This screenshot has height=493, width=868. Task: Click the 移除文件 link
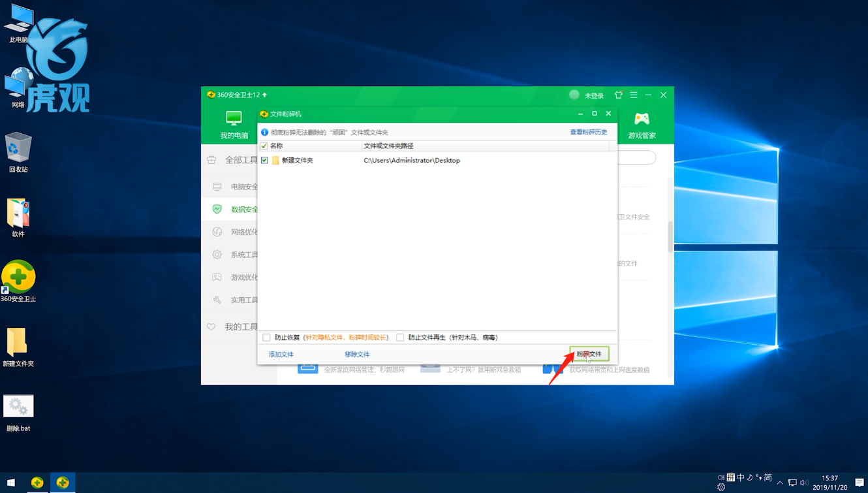(357, 355)
